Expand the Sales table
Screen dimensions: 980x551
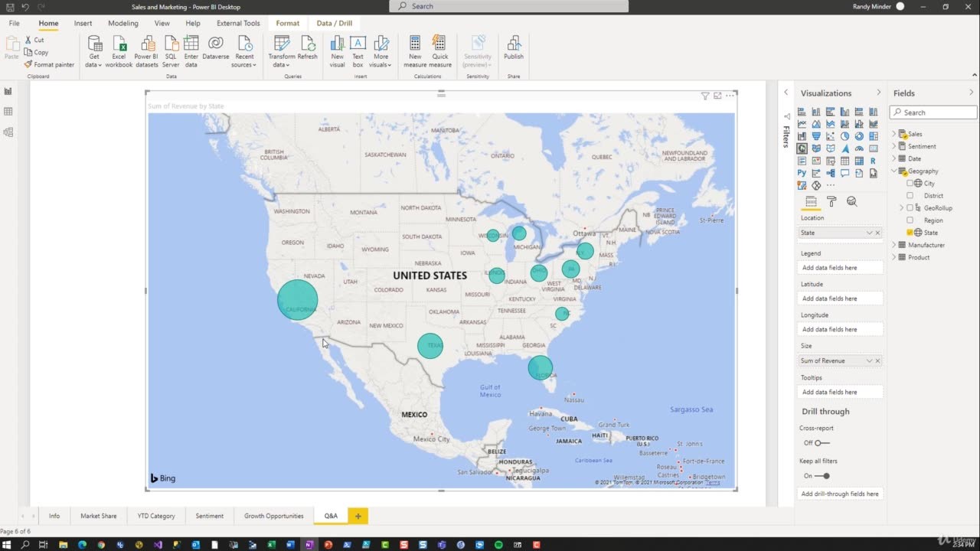(x=893, y=134)
